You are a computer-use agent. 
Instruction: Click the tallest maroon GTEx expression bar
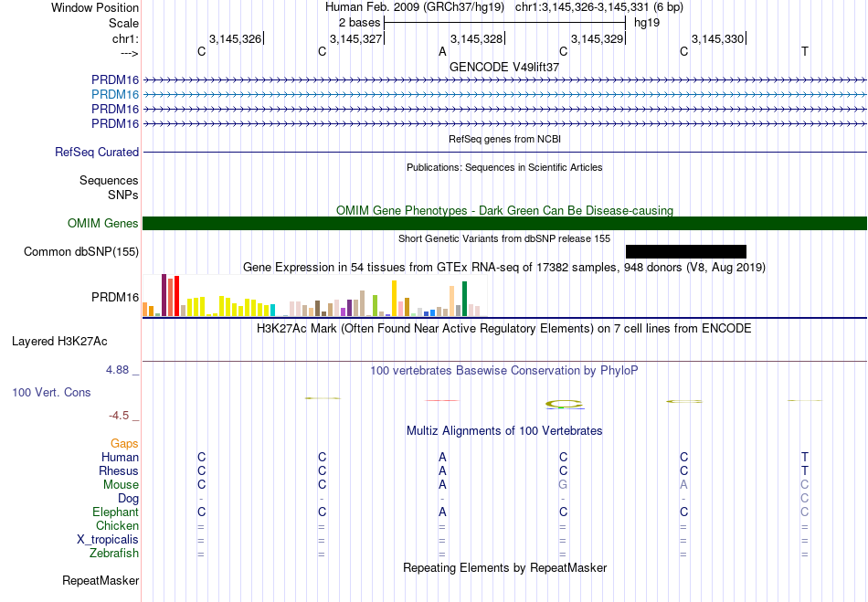point(164,295)
